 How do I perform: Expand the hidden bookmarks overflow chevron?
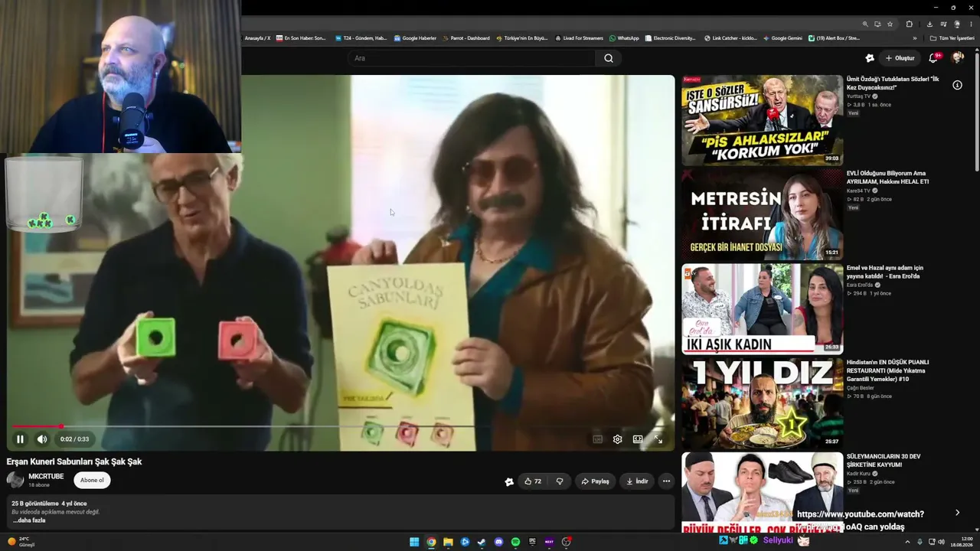tap(914, 38)
